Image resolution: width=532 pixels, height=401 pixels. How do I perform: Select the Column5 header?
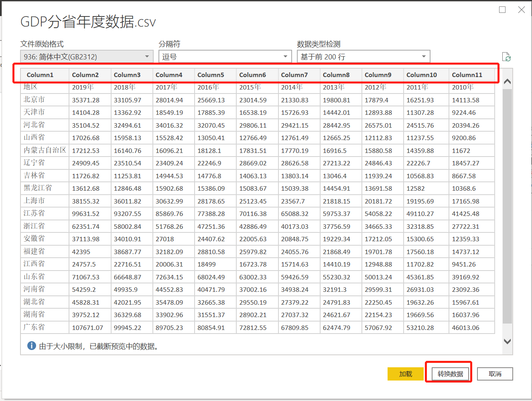pos(211,75)
